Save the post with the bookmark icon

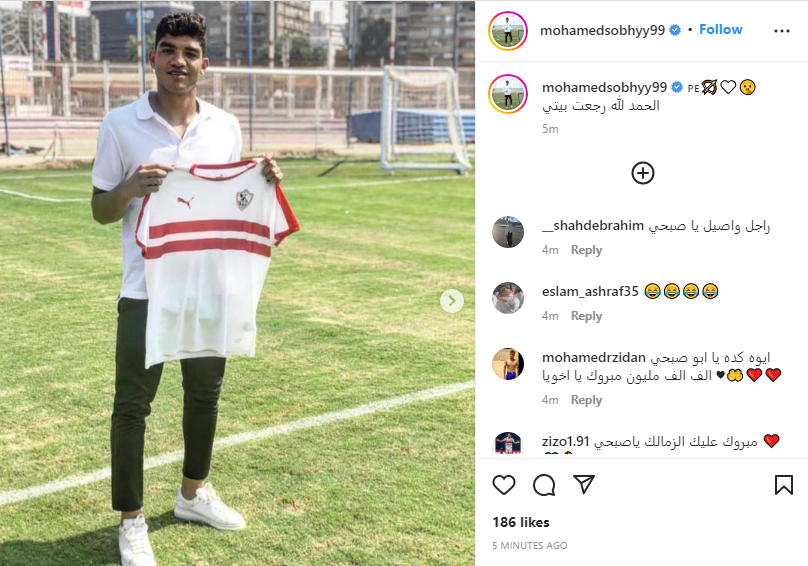(784, 485)
